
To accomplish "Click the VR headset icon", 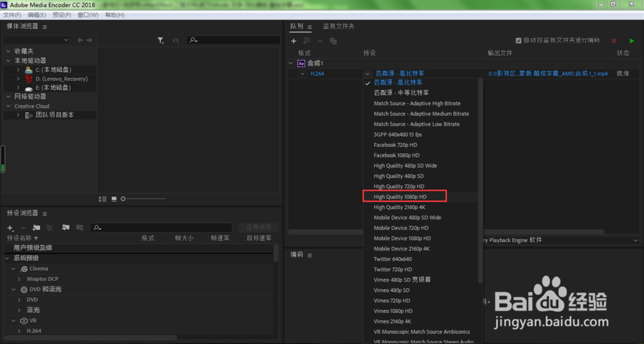I will [24, 321].
